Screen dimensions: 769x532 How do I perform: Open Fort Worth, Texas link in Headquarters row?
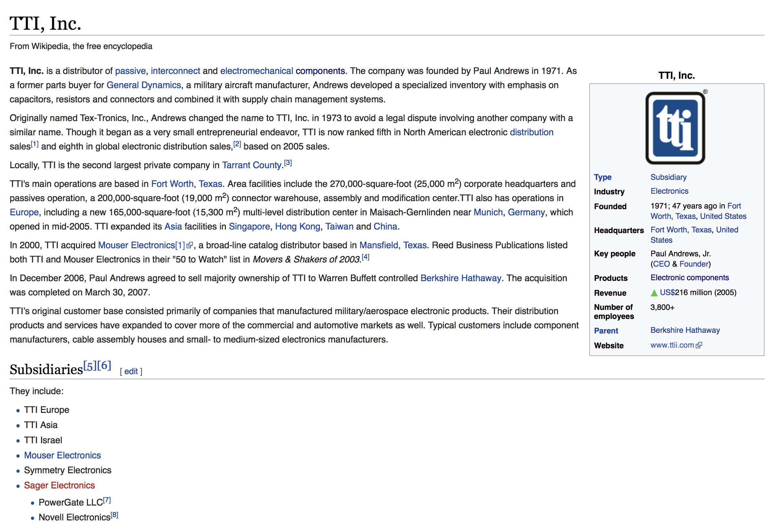pos(681,230)
